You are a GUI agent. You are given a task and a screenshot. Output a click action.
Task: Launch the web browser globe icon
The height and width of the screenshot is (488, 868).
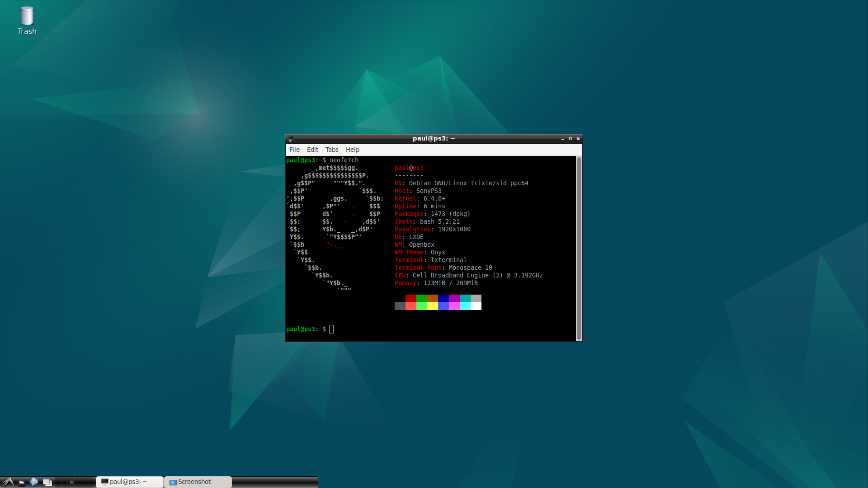(34, 482)
